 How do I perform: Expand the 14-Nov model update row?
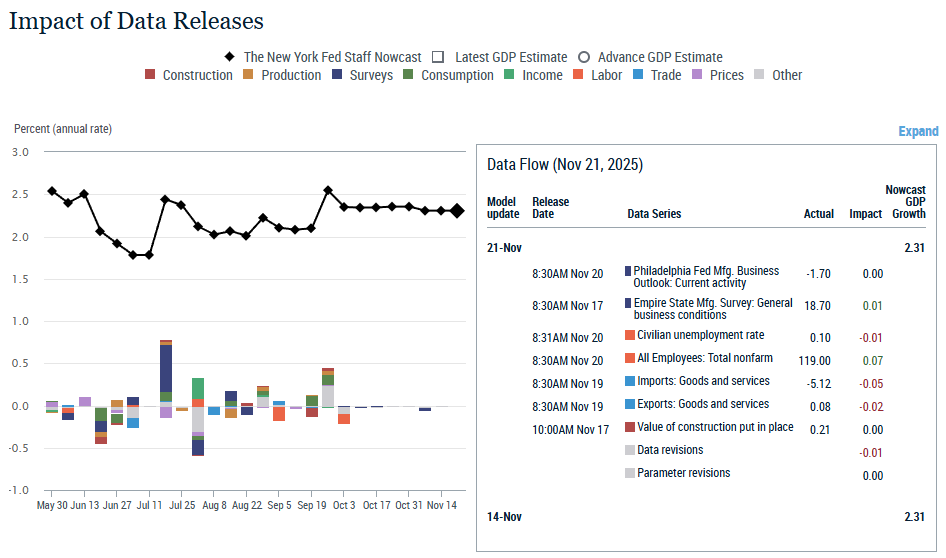pyautogui.click(x=504, y=517)
